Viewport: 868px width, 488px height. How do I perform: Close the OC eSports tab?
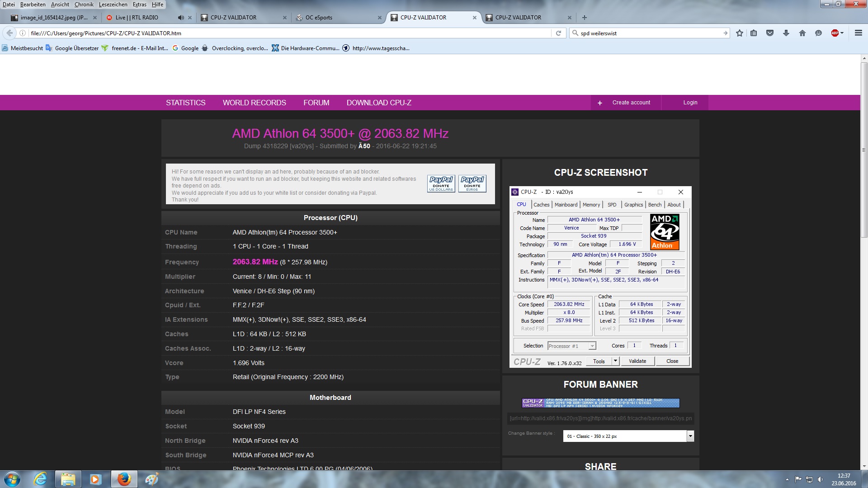[x=379, y=18]
